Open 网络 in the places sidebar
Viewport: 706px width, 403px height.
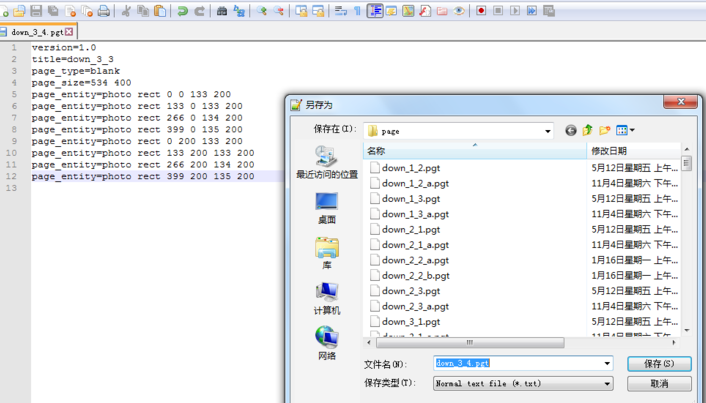click(x=327, y=344)
